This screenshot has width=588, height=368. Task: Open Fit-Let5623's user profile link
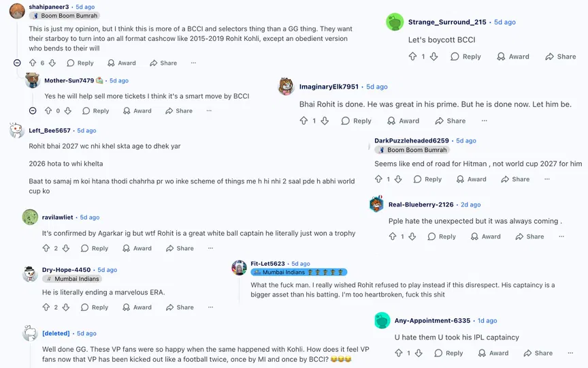click(x=267, y=263)
